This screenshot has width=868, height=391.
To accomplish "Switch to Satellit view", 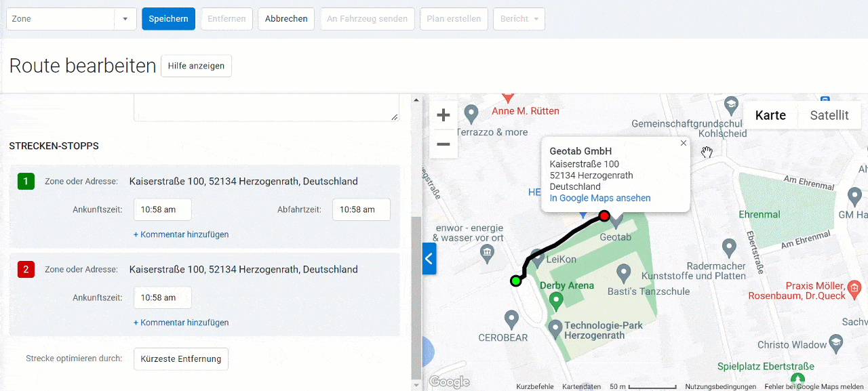I will pyautogui.click(x=829, y=115).
